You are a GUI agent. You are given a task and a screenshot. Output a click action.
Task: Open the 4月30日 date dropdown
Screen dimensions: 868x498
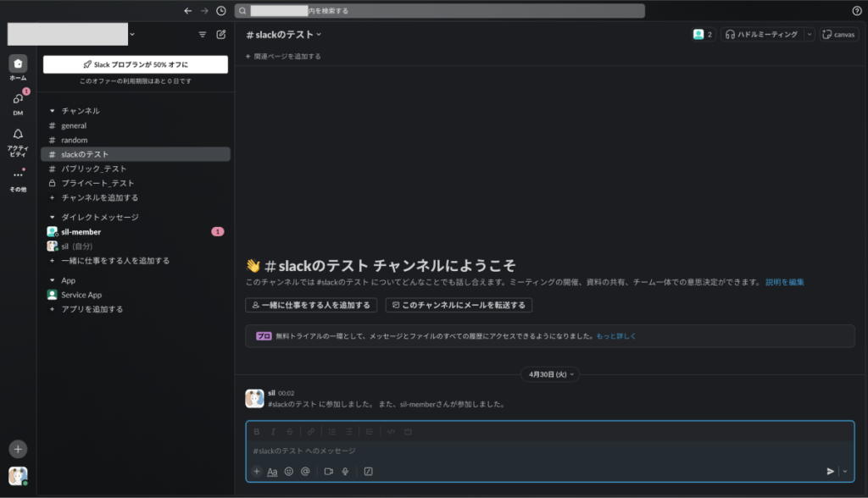point(552,373)
